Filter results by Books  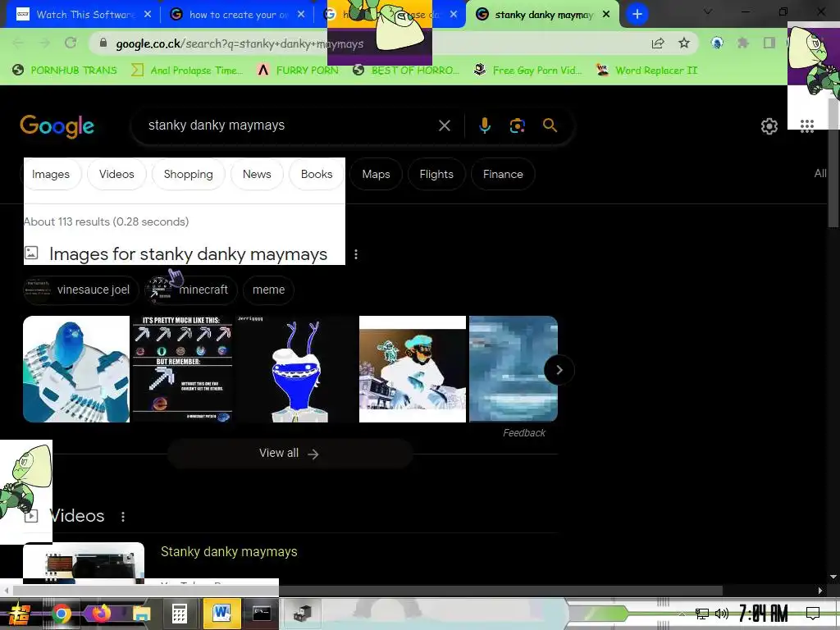pos(317,174)
